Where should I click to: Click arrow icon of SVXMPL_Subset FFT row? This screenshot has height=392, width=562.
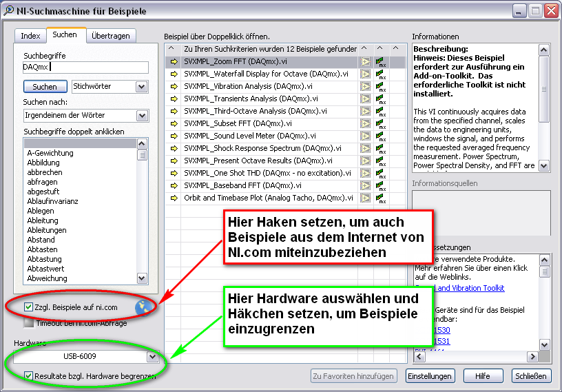174,124
